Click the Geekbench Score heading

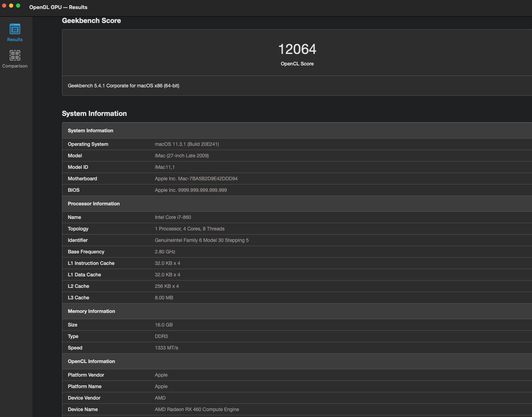coord(91,21)
